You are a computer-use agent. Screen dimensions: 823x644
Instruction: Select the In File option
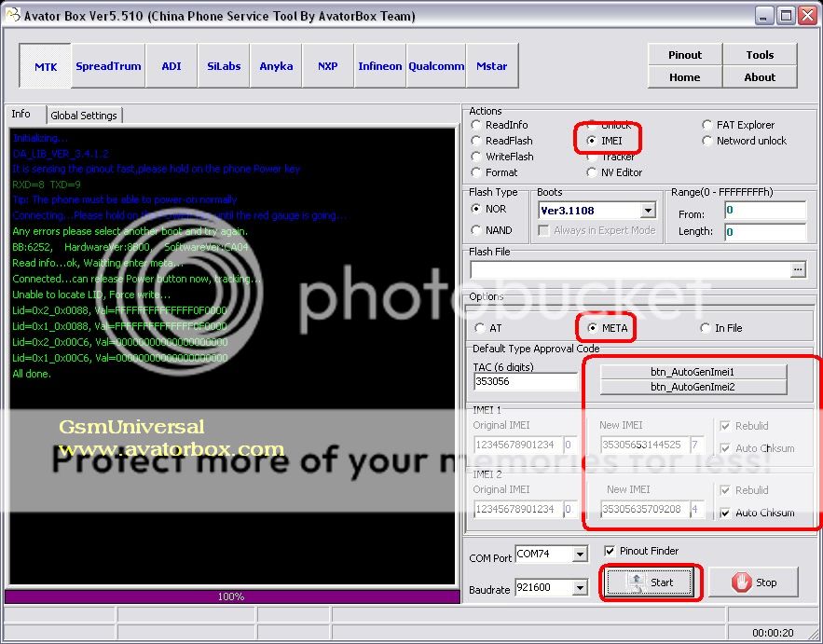(x=721, y=328)
